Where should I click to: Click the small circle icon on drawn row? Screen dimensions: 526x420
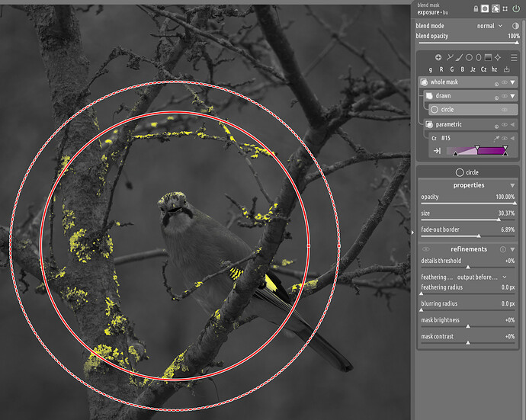tap(496, 98)
